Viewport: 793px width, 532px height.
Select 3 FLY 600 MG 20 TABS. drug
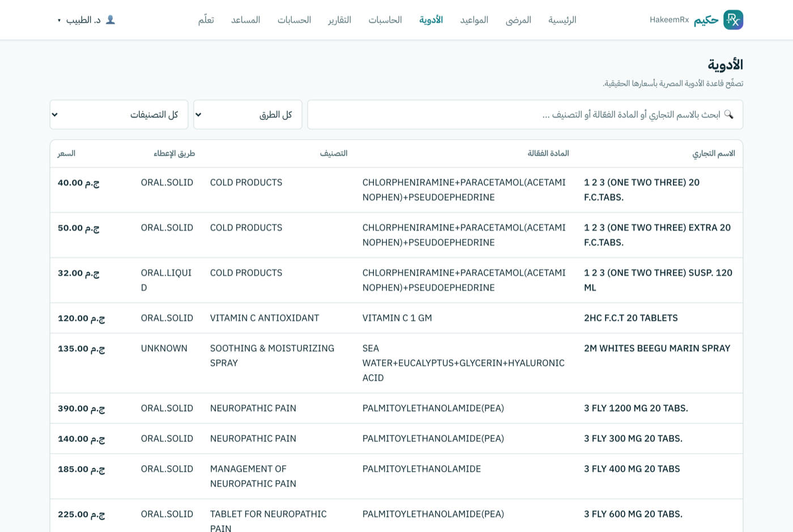(x=633, y=514)
